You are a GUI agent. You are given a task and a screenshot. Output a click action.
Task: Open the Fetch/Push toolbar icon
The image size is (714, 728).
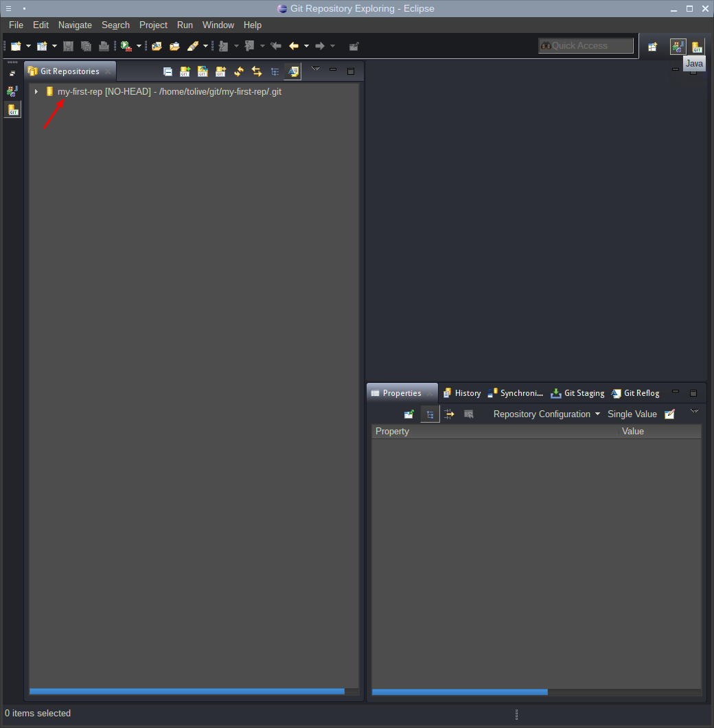click(x=256, y=71)
